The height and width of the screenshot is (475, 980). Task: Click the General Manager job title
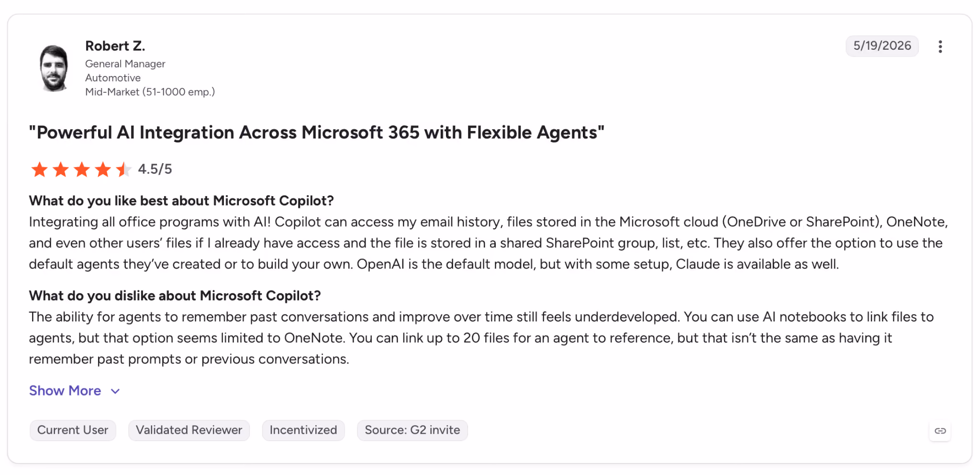(x=125, y=64)
